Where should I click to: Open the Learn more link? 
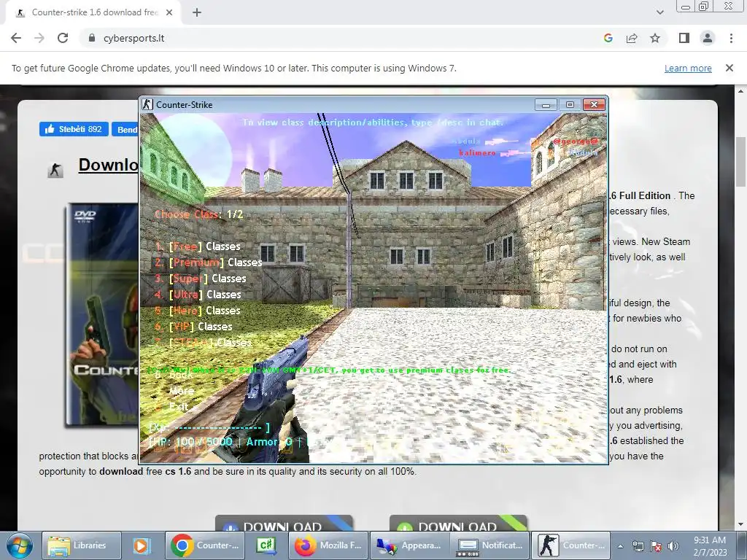(688, 68)
